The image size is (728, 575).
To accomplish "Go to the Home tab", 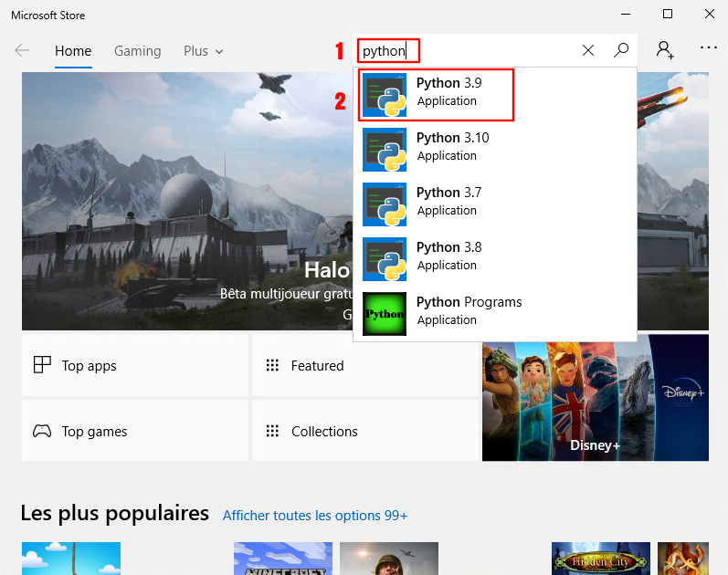I will coord(73,51).
